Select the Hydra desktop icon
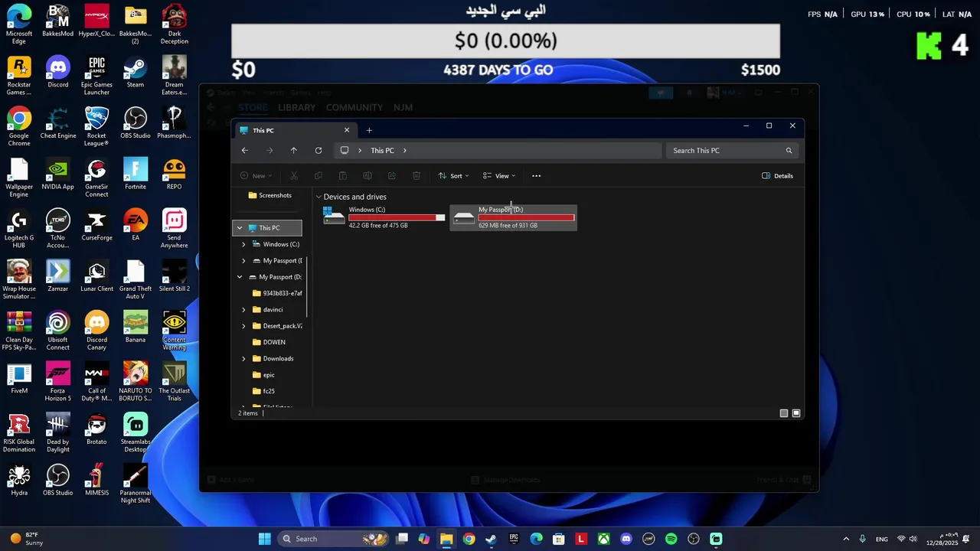The width and height of the screenshot is (980, 551). click(19, 481)
